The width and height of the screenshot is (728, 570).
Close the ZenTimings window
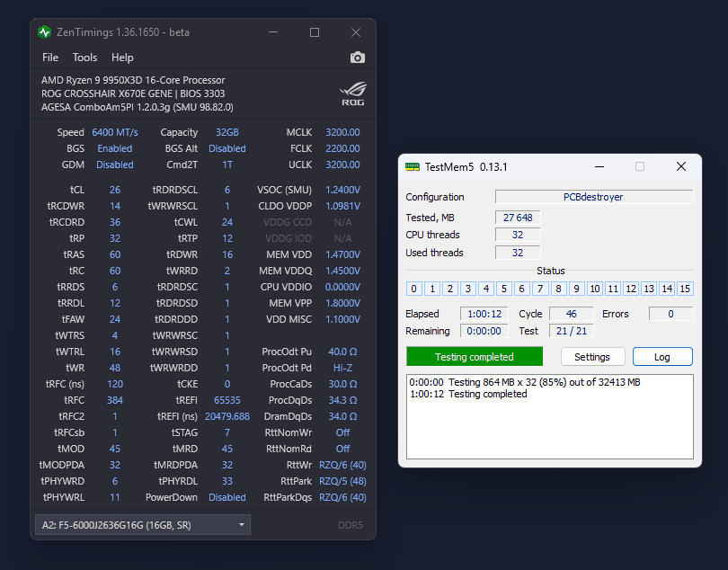click(x=356, y=32)
